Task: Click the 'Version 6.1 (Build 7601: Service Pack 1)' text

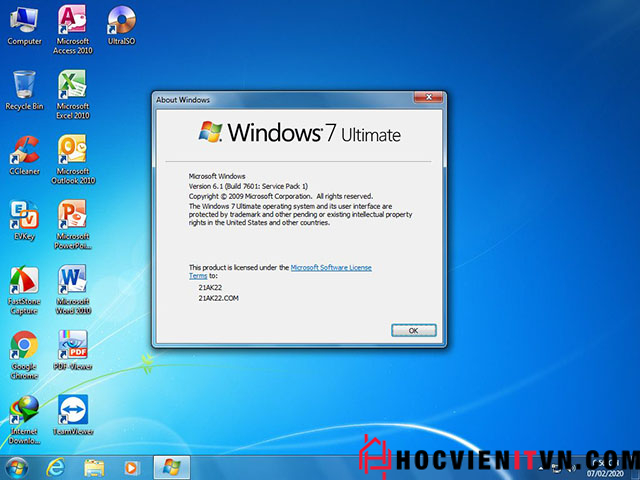Action: coord(248,186)
